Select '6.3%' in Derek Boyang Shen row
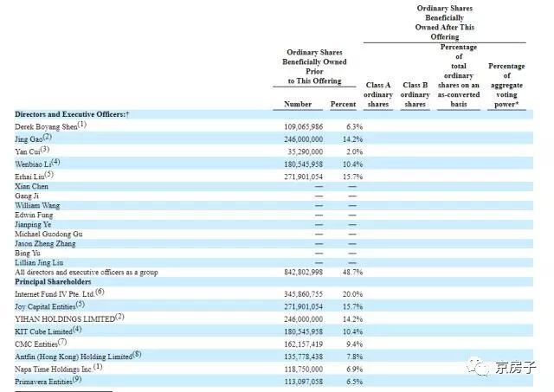Image resolution: width=554 pixels, height=392 pixels. (354, 127)
